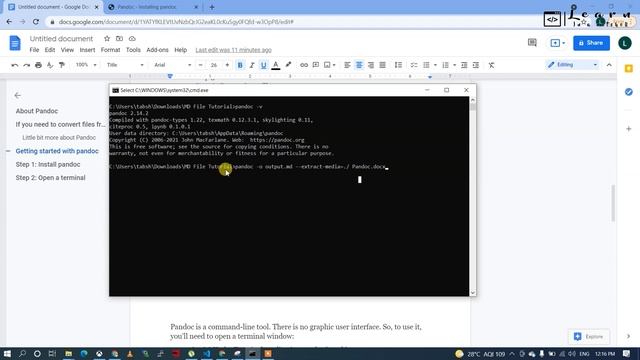Open the text color picker

tap(276, 65)
